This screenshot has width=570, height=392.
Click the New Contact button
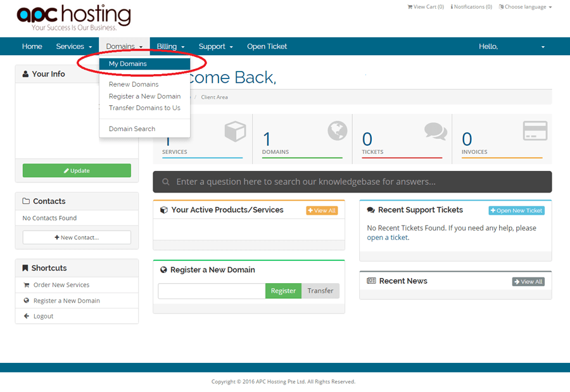(77, 237)
